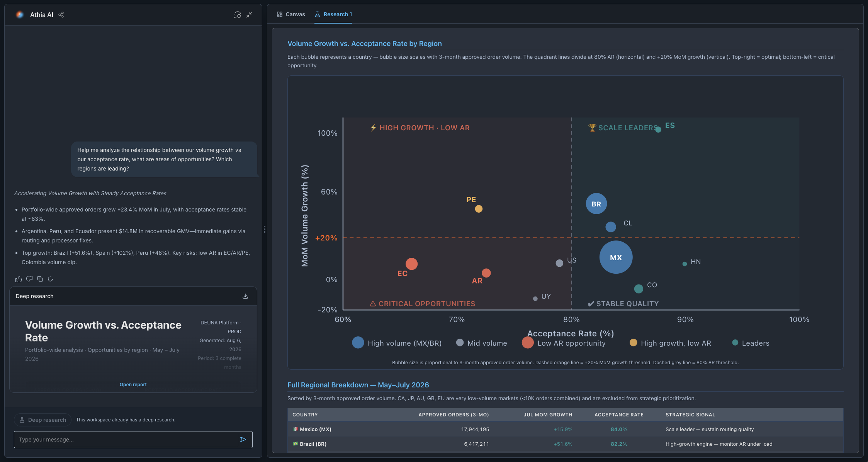Give a thumbs down to the response
868x462 pixels.
tap(29, 279)
